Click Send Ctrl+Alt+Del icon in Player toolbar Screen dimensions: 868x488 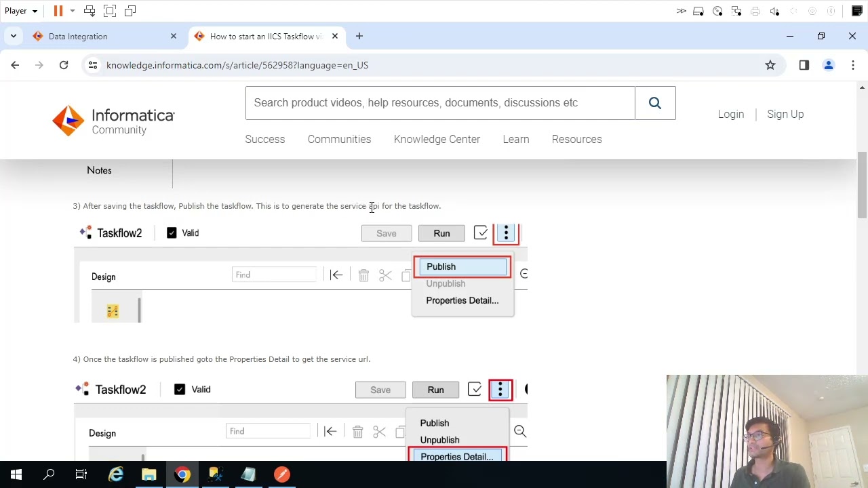coord(90,11)
